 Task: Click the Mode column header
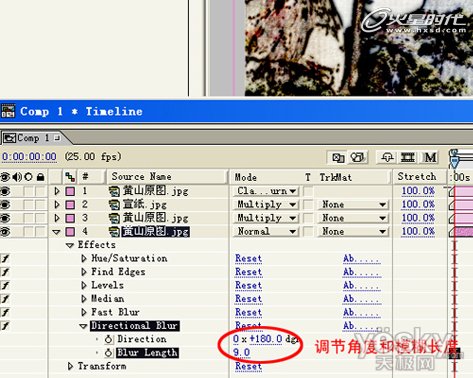click(246, 177)
